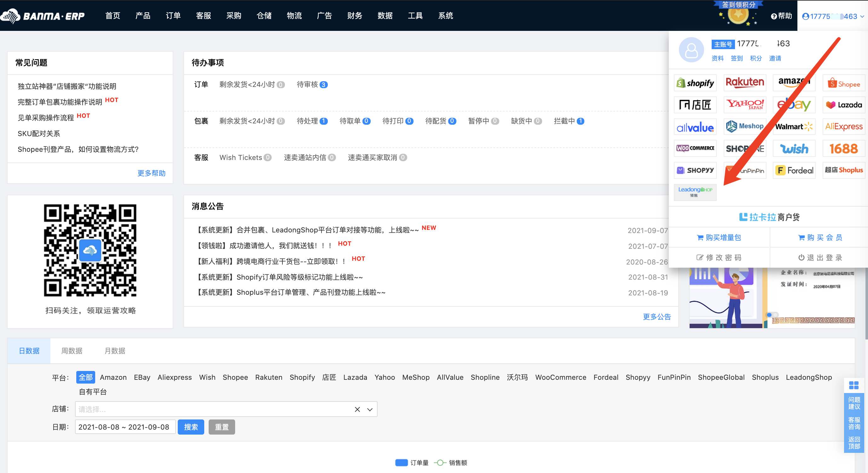Toggle the 订单量 chart legend
Screen dimensions: 868x473
pyautogui.click(x=419, y=463)
